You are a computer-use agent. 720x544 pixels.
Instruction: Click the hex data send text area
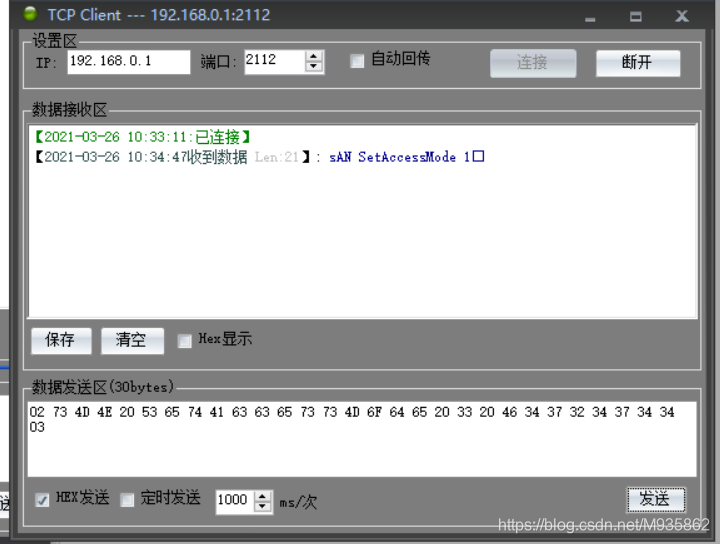click(x=362, y=439)
